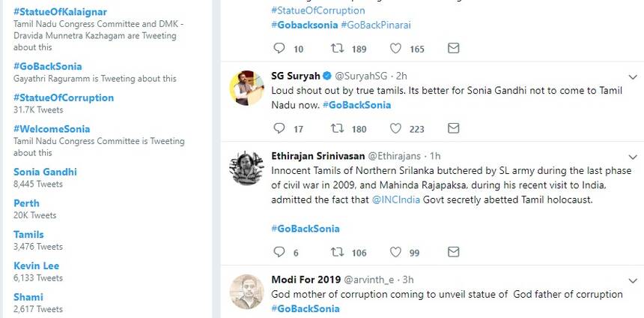The height and width of the screenshot is (318, 644).
Task: Open the Perth trending topic
Action: click(26, 203)
